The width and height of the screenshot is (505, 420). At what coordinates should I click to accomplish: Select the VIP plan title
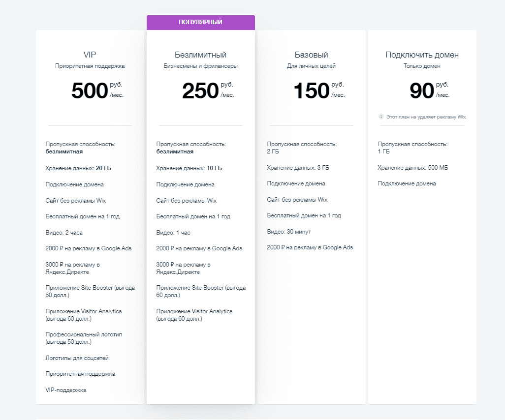tap(90, 55)
